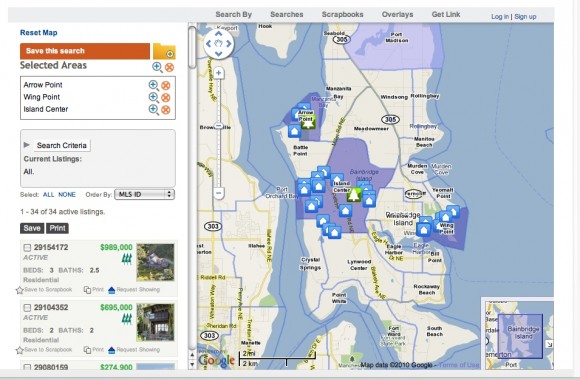Viewport: 580px width, 380px height.
Task: Click the hand icon at pan control center
Action: (219, 44)
